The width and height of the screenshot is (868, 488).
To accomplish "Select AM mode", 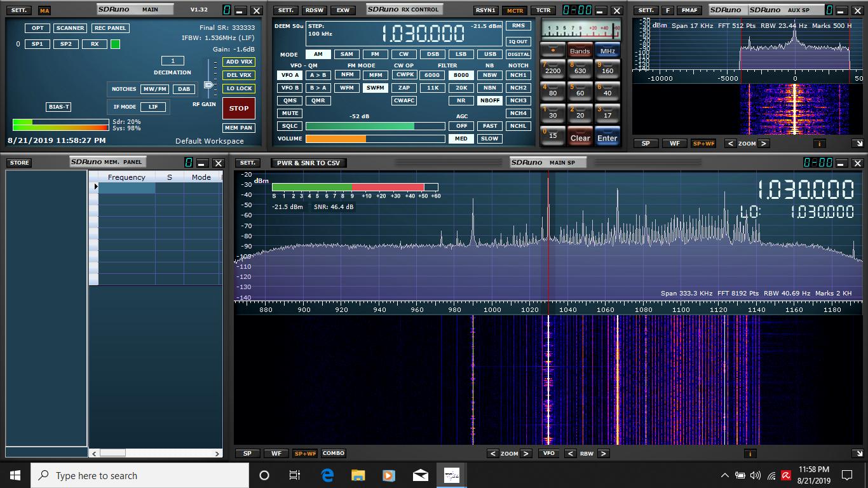I will pyautogui.click(x=318, y=54).
